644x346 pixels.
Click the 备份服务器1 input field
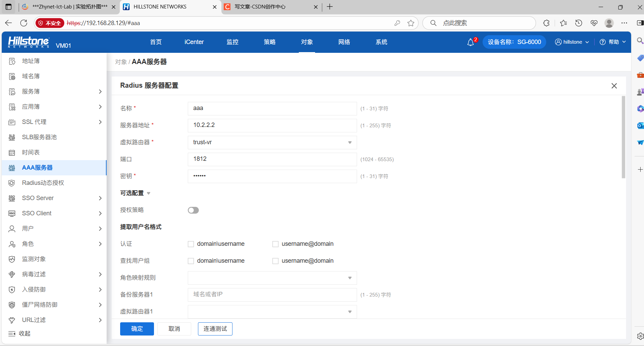pyautogui.click(x=272, y=295)
